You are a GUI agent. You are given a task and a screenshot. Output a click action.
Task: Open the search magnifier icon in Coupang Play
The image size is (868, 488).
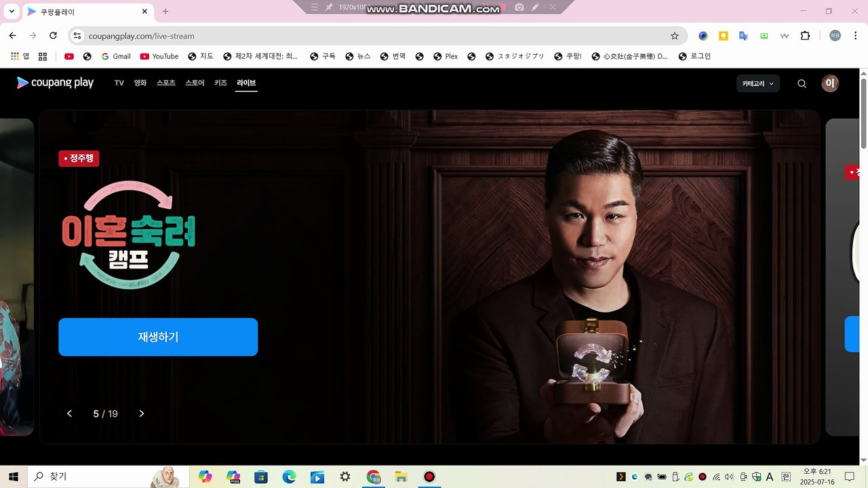coord(802,83)
